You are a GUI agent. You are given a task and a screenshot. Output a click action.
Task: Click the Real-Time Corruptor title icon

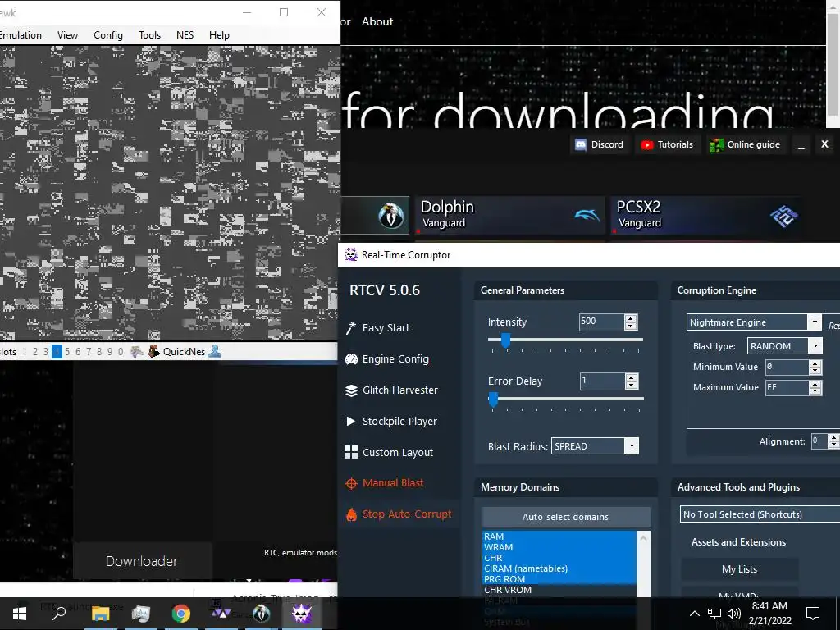click(x=351, y=254)
